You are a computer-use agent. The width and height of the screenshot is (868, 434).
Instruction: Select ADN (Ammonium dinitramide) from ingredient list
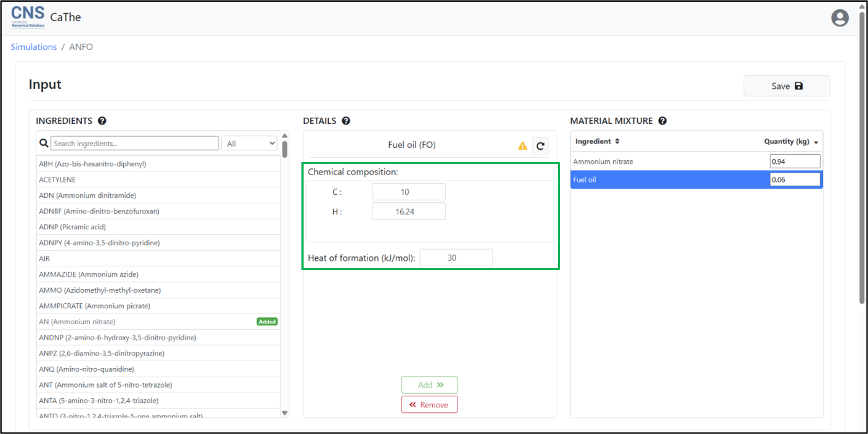(x=87, y=195)
